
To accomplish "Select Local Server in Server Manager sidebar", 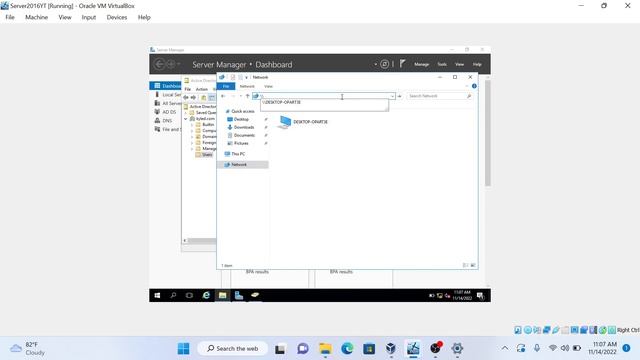I will 167,95.
